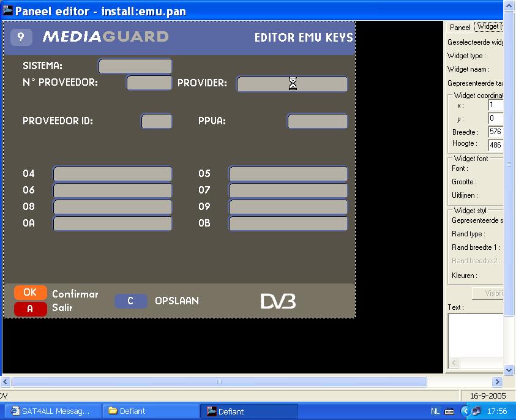516x420 pixels.
Task: Switch to the Paneel tab
Action: [460, 28]
